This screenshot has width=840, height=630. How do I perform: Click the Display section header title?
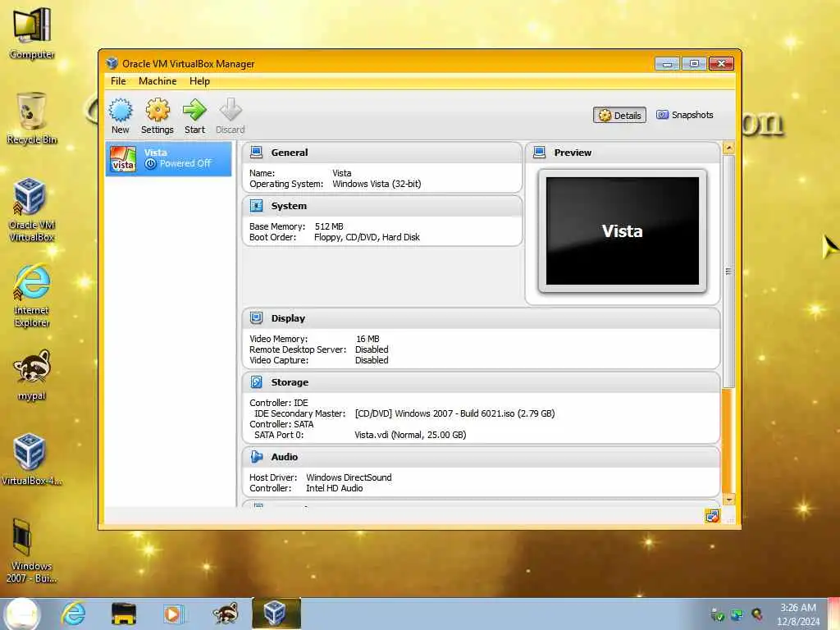(x=288, y=318)
